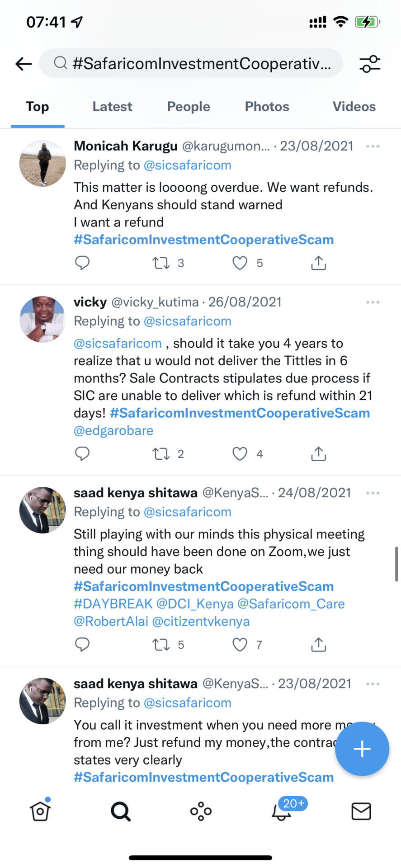401x868 pixels.
Task: Retweet vicky's tweet
Action: coord(161,454)
